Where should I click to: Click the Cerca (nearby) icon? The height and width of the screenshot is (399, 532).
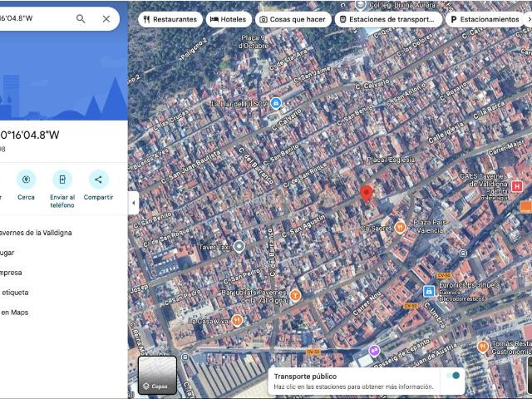(x=27, y=180)
